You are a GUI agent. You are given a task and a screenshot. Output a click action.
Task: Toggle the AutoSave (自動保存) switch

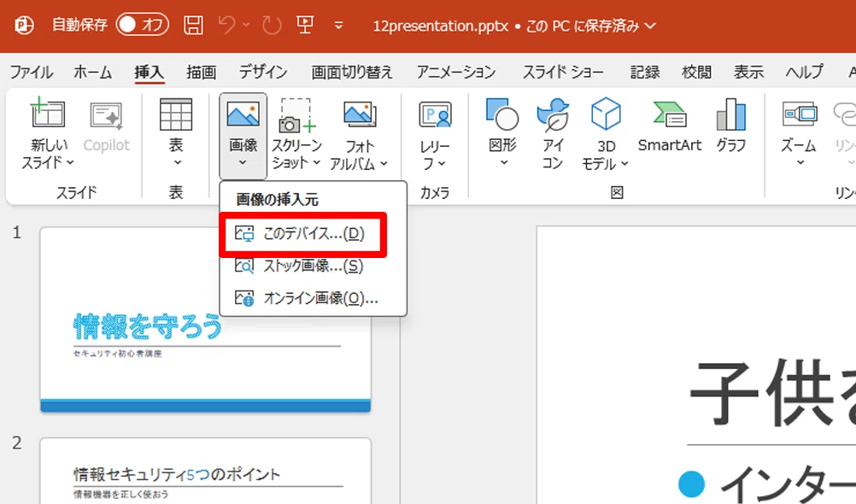point(142,25)
